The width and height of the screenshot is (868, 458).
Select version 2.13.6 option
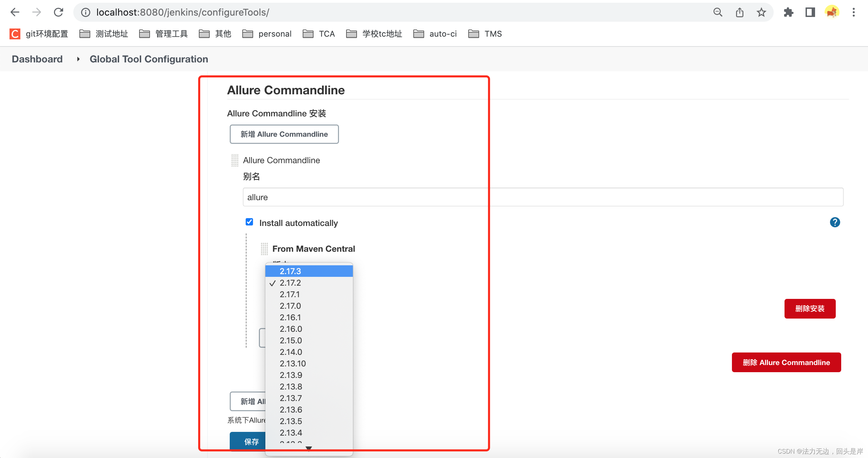[309, 409]
